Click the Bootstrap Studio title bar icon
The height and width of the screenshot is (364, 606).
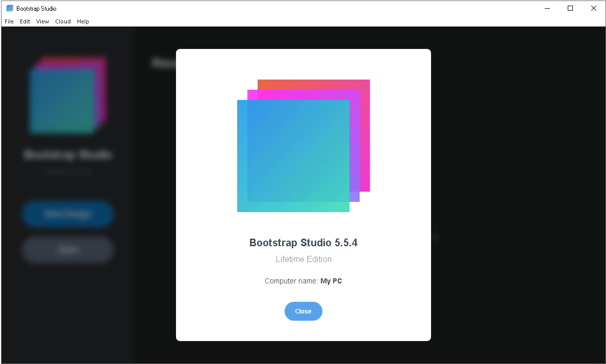(10, 8)
